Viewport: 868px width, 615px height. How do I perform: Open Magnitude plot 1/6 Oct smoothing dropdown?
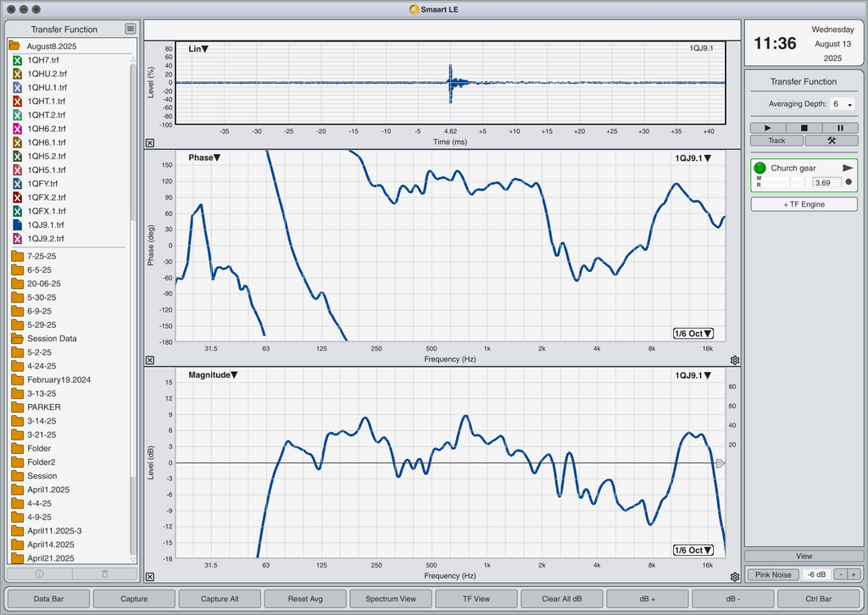pyautogui.click(x=693, y=551)
